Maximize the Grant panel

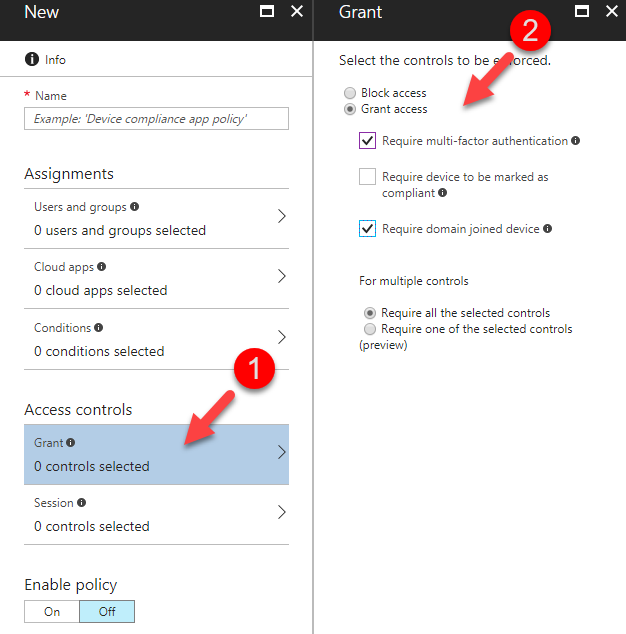tap(582, 11)
